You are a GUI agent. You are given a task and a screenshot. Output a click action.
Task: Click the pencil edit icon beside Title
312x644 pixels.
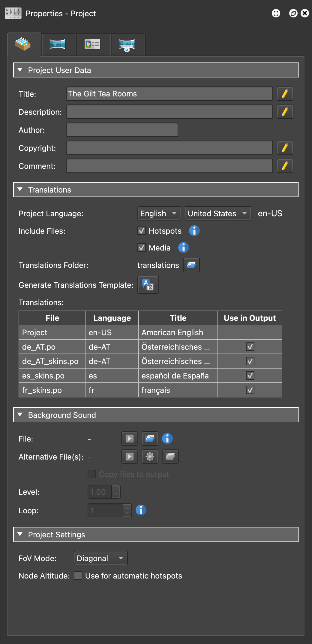click(x=285, y=94)
